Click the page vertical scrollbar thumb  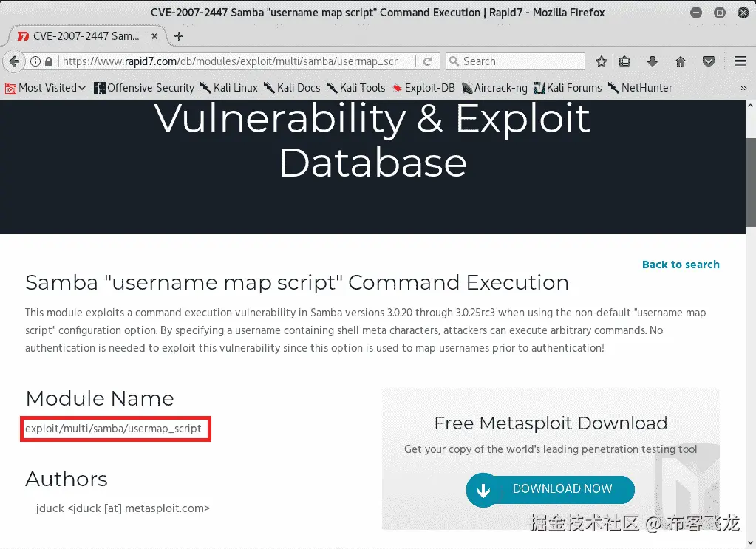[x=751, y=183]
